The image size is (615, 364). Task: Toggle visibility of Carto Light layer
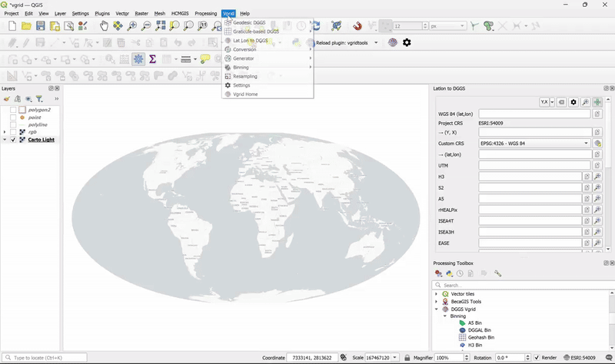click(x=13, y=140)
